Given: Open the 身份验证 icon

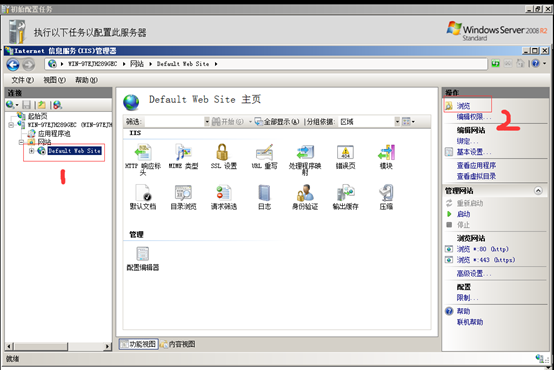Looking at the screenshot, I should pyautogui.click(x=305, y=197).
